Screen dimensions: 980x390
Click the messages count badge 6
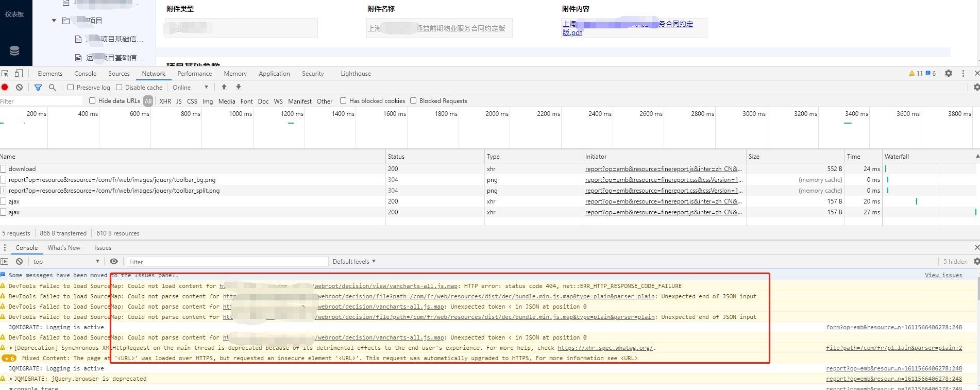(x=931, y=73)
